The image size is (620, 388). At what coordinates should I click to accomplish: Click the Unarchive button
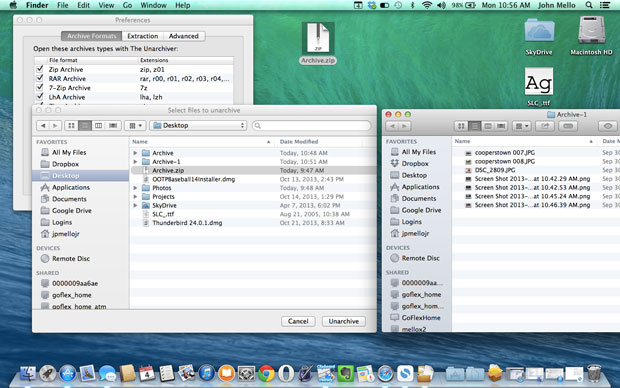point(344,321)
